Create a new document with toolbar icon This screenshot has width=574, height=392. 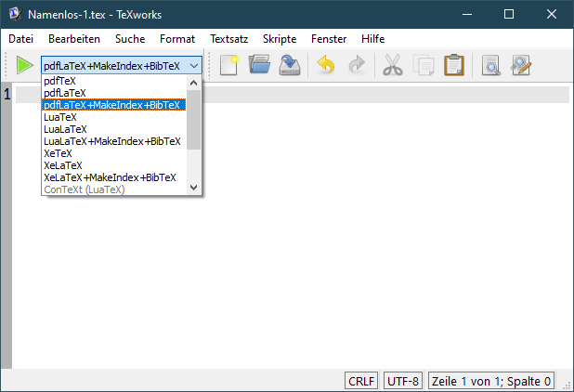[x=228, y=65]
